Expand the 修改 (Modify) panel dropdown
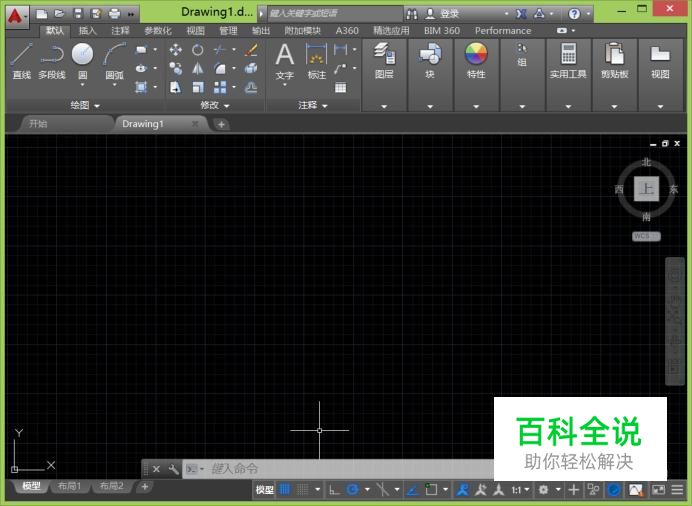The image size is (692, 506). pos(226,105)
